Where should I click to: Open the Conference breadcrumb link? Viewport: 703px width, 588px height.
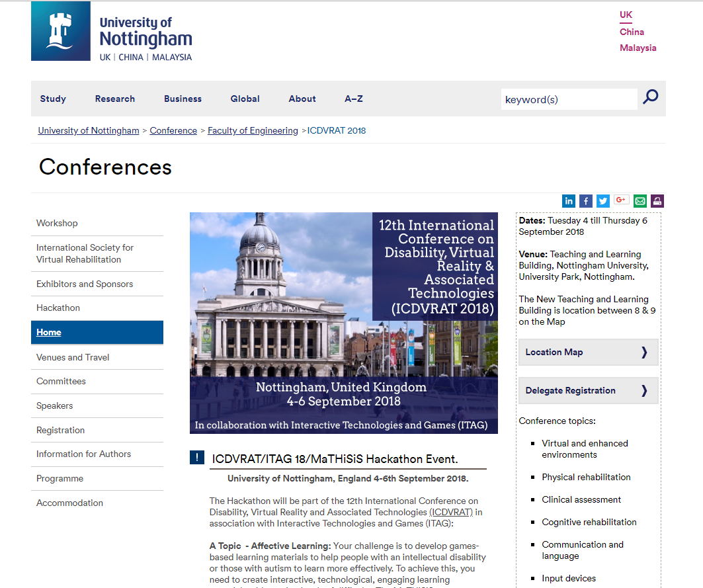point(173,130)
